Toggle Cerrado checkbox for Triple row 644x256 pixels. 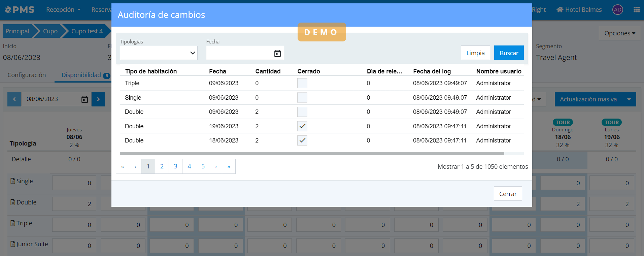(x=302, y=83)
